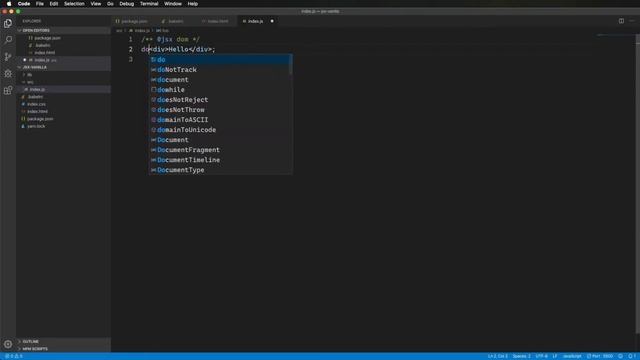The image size is (640, 360).
Task: Open yarn.lock in the project tree
Action: tap(63, 126)
